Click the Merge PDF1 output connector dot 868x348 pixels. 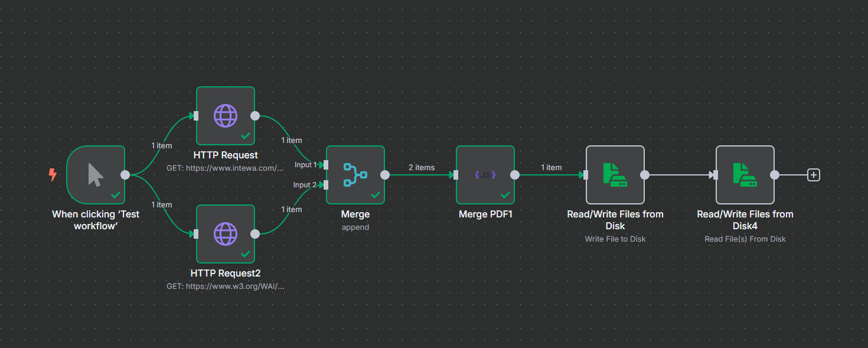(x=515, y=175)
